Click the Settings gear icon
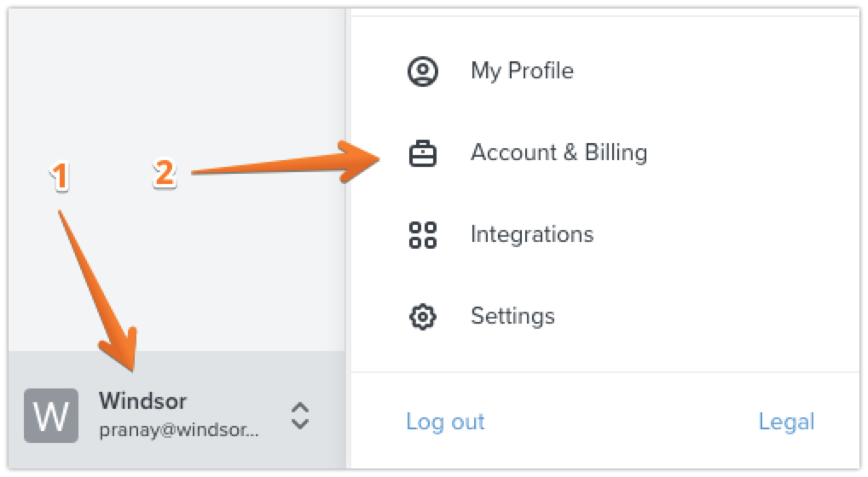This screenshot has height=477, width=868. pyautogui.click(x=423, y=317)
